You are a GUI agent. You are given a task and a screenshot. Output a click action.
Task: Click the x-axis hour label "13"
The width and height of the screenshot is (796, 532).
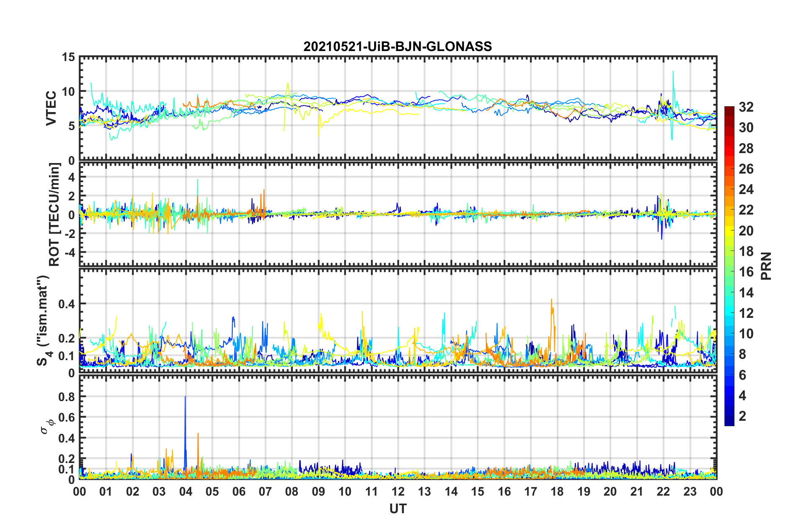pyautogui.click(x=424, y=491)
